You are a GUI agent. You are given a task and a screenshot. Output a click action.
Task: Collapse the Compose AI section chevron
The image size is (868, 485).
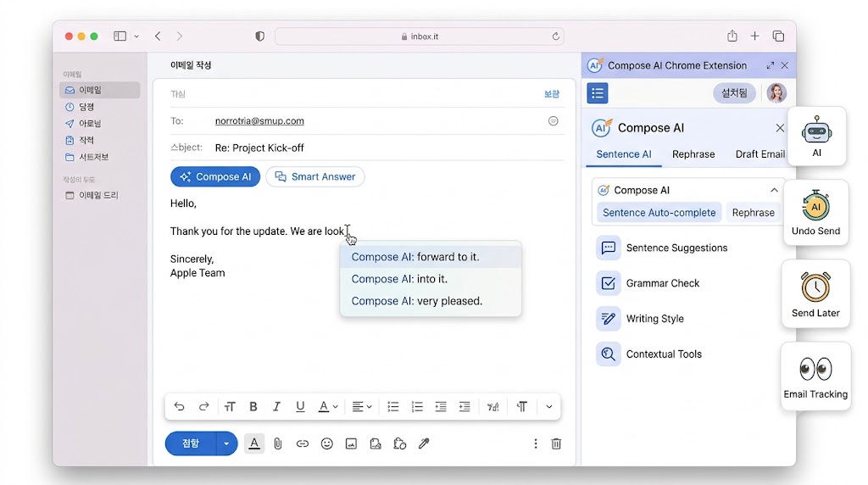click(774, 191)
